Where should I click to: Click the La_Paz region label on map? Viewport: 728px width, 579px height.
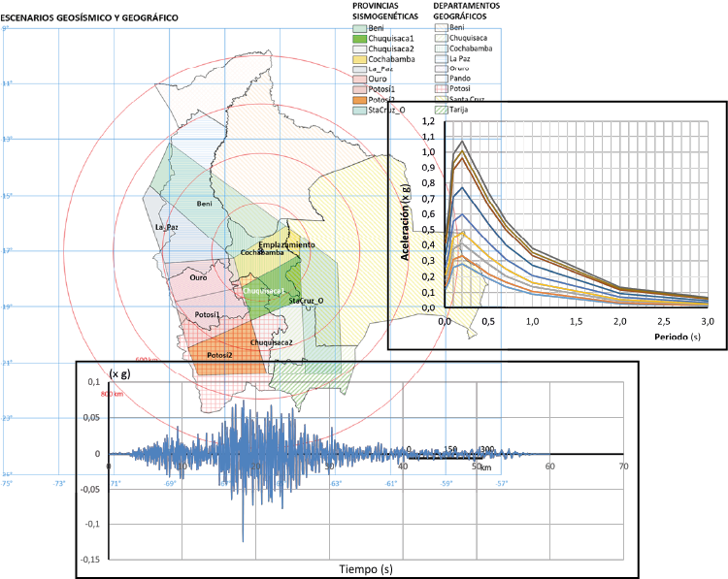[166, 227]
